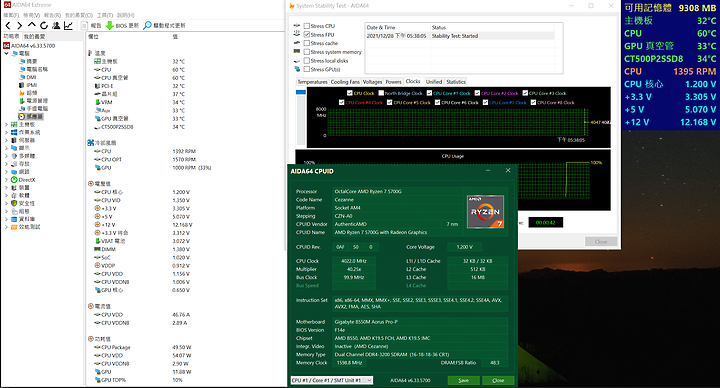Toggle CPU Clock graph checkbox

tap(350, 93)
